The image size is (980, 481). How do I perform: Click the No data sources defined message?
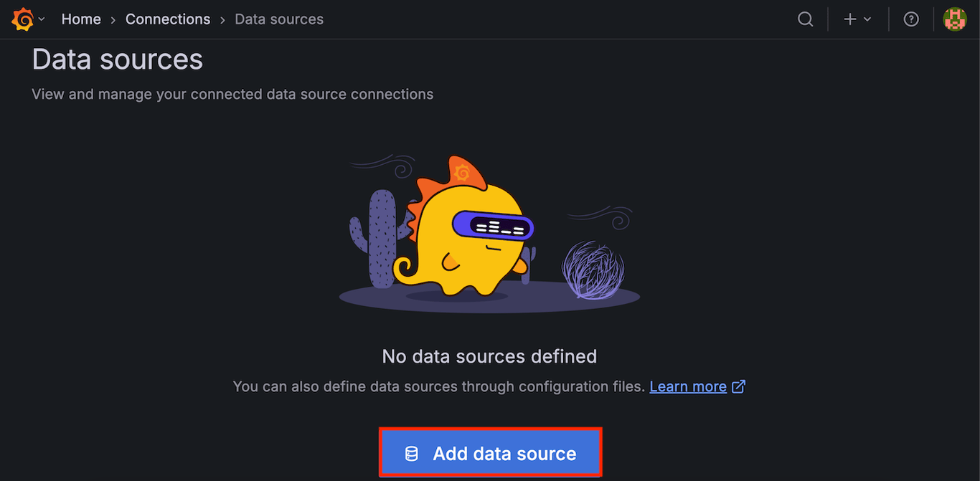490,356
